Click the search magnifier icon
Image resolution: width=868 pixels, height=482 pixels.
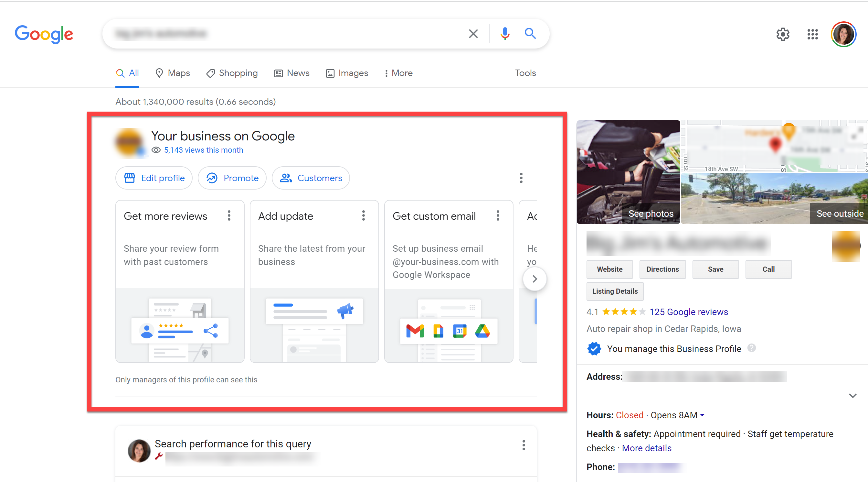(x=530, y=34)
